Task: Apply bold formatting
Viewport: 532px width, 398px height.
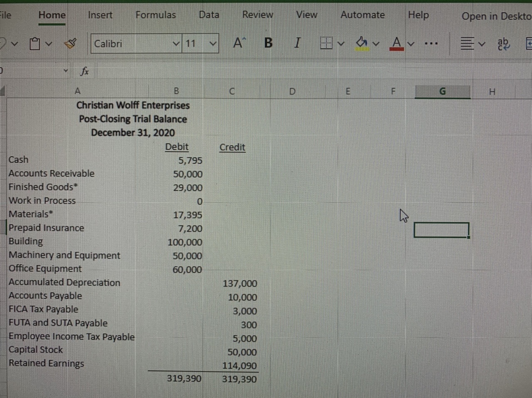Action: tap(268, 43)
